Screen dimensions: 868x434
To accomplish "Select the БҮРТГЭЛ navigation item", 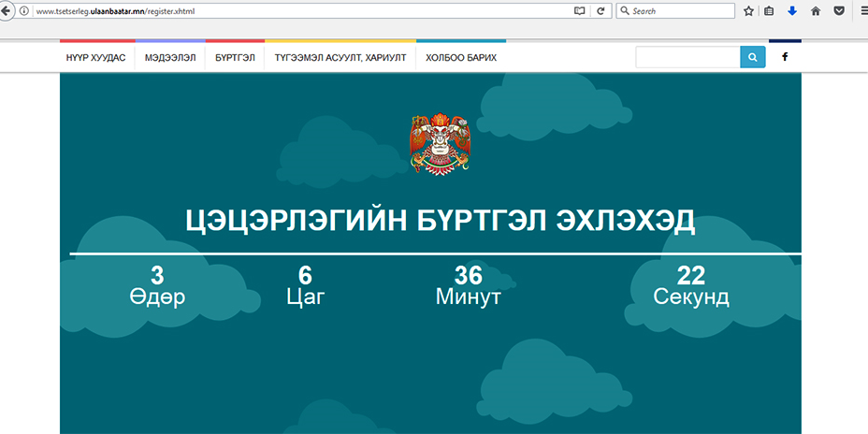I will point(235,58).
